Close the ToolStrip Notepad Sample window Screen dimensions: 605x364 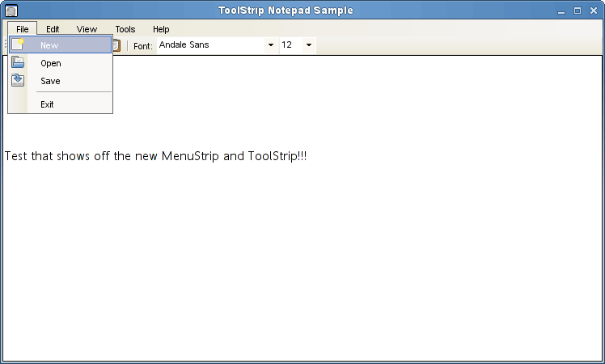593,11
